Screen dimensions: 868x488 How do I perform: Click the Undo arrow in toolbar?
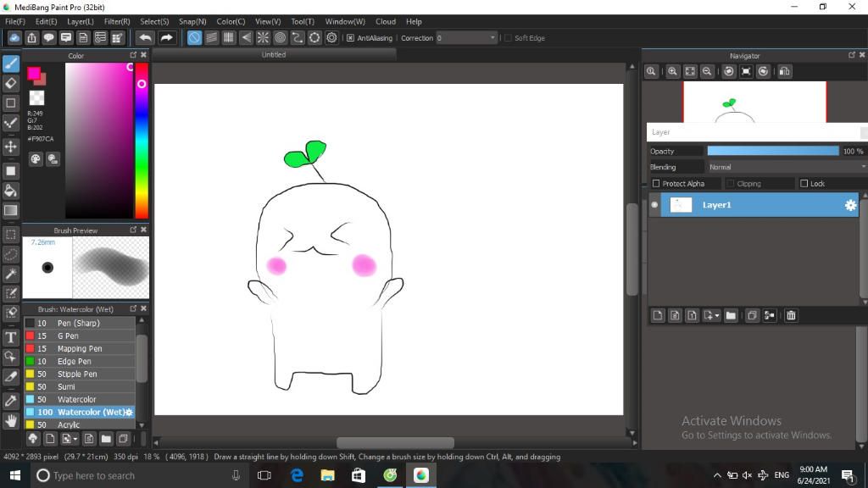146,37
